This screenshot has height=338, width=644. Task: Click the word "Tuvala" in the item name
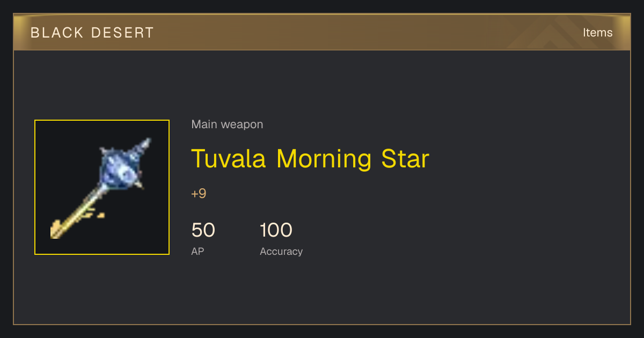[x=229, y=158]
